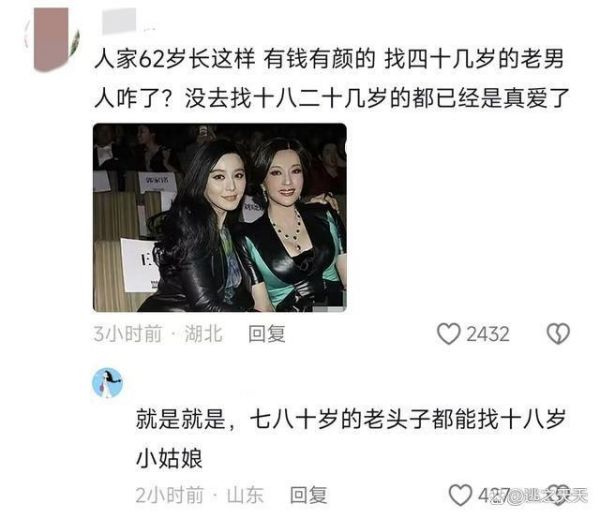Open the second commenter's round blue avatar
600x518 pixels.
[x=108, y=383]
